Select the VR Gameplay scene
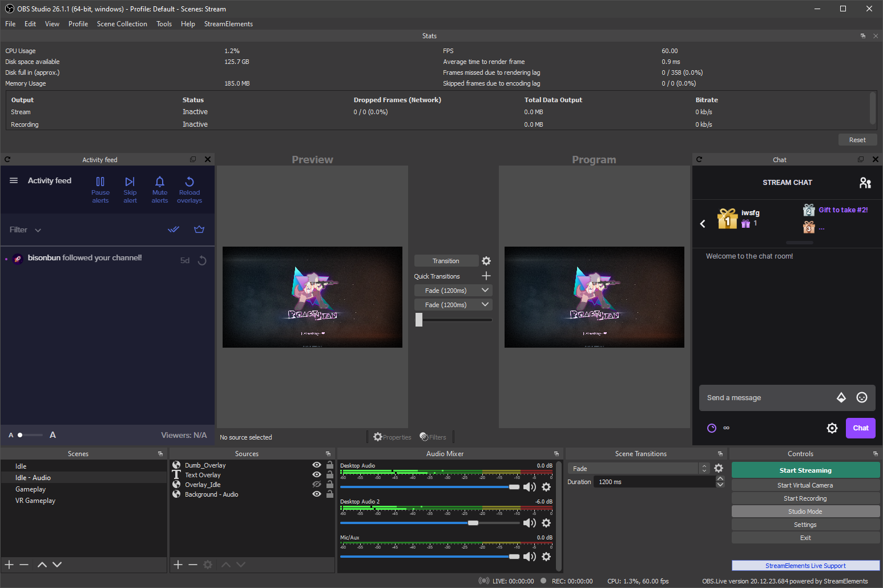The height and width of the screenshot is (588, 883). click(x=83, y=501)
